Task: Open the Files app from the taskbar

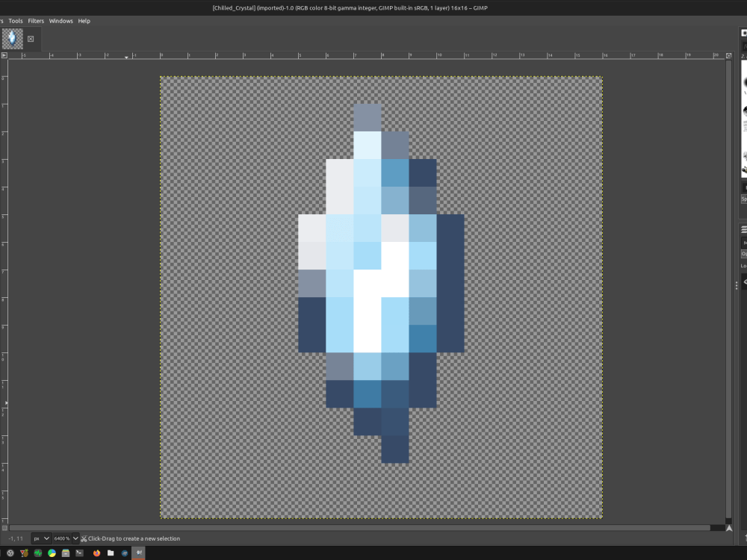Action: (111, 553)
